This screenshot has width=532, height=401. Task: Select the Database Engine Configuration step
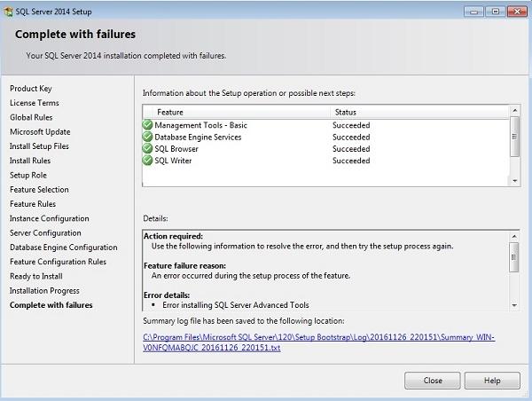coord(63,248)
